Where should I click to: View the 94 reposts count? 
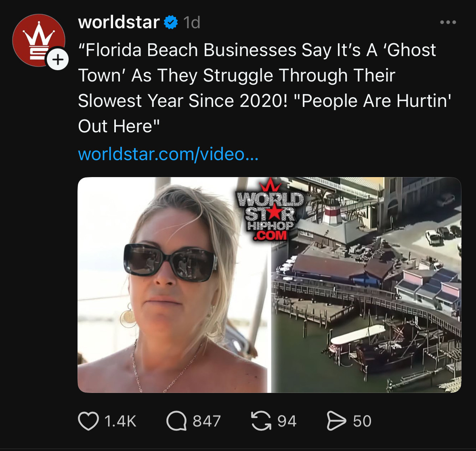(x=287, y=421)
